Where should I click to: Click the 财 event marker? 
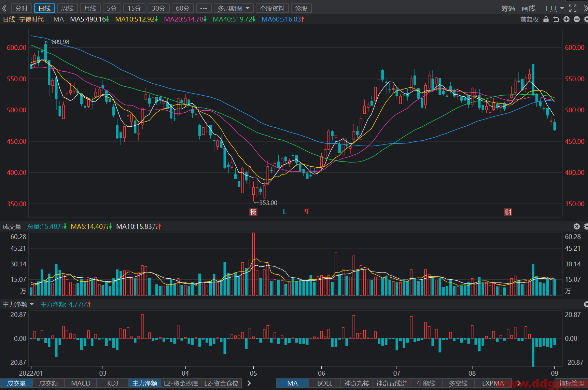tap(508, 212)
